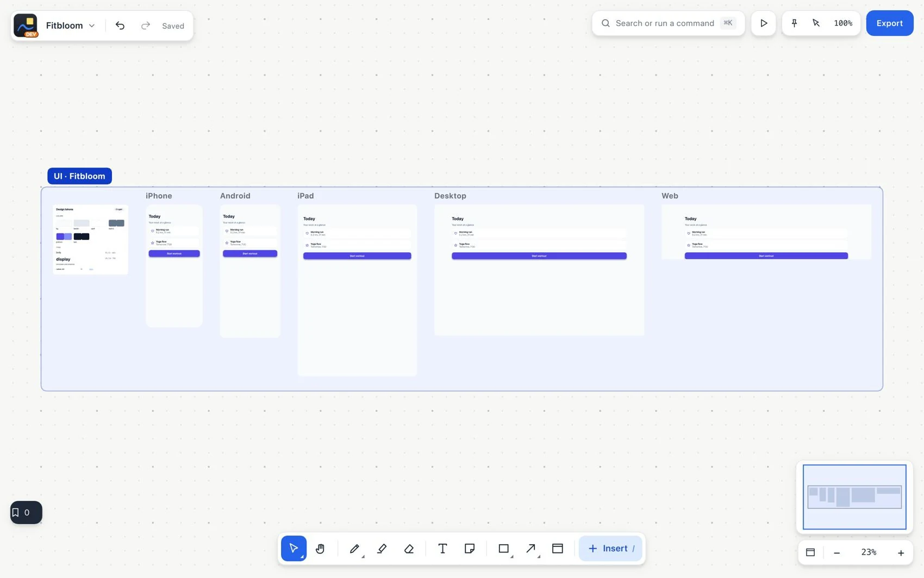Click the purple swatch in Design tokens

[64, 237]
